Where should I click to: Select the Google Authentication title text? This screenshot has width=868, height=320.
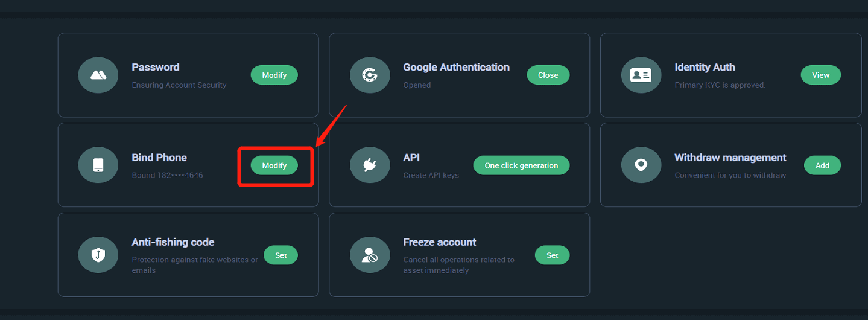(457, 67)
